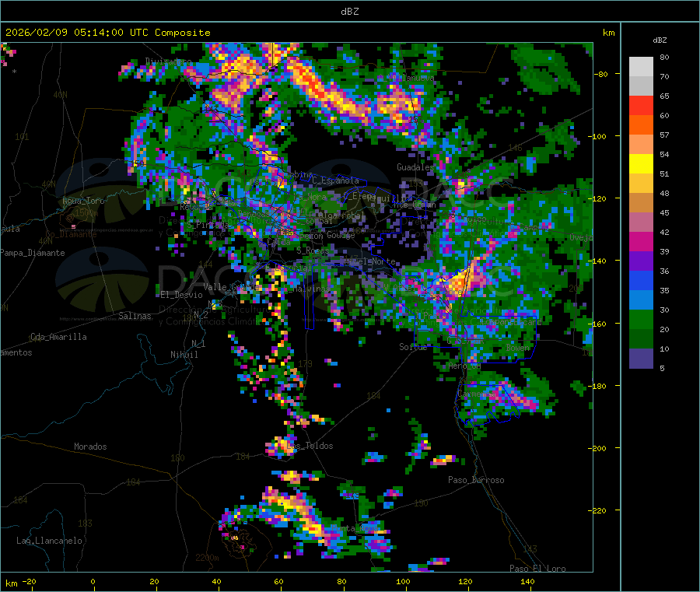Image resolution: width=700 pixels, height=592 pixels.
Task: Click the '-80' tick on the vertical axis
Action: 600,74
